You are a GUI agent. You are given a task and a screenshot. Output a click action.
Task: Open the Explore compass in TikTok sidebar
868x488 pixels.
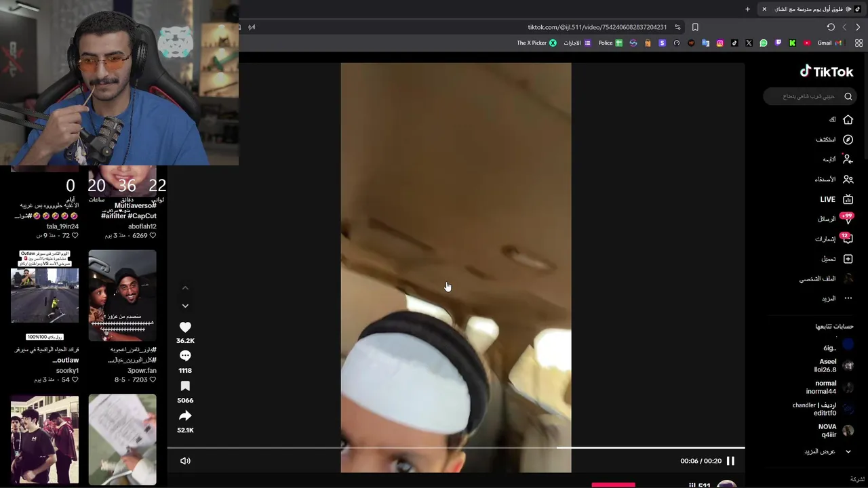point(848,139)
